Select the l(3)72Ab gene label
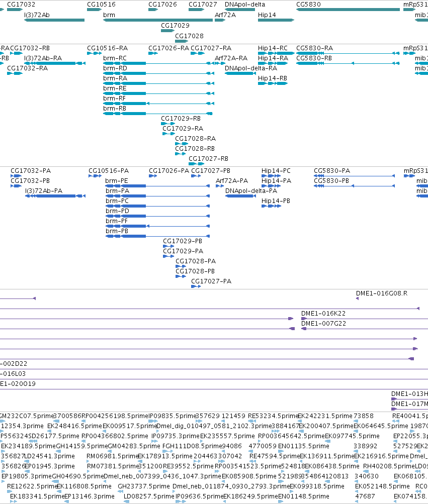The height and width of the screenshot is (504, 428). click(x=37, y=15)
